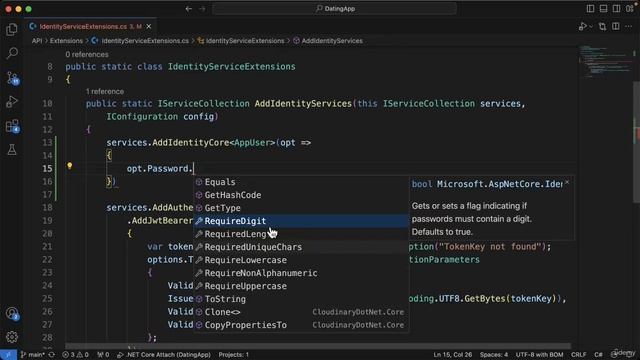Open the Testing flask view

tap(12, 149)
